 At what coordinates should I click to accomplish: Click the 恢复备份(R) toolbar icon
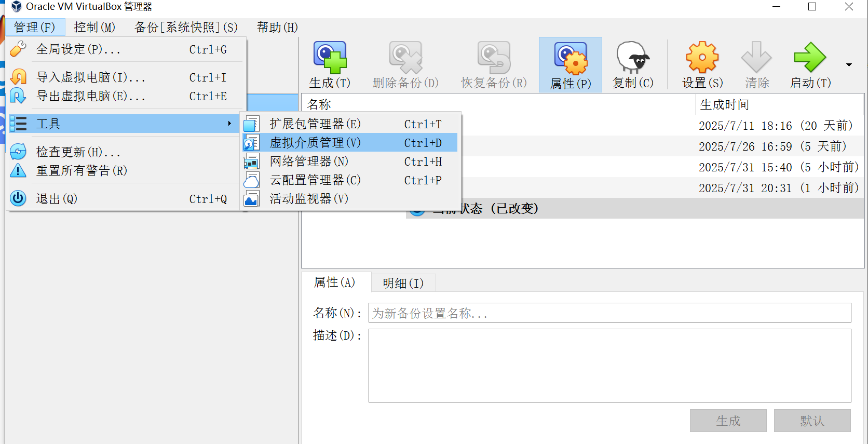point(494,57)
